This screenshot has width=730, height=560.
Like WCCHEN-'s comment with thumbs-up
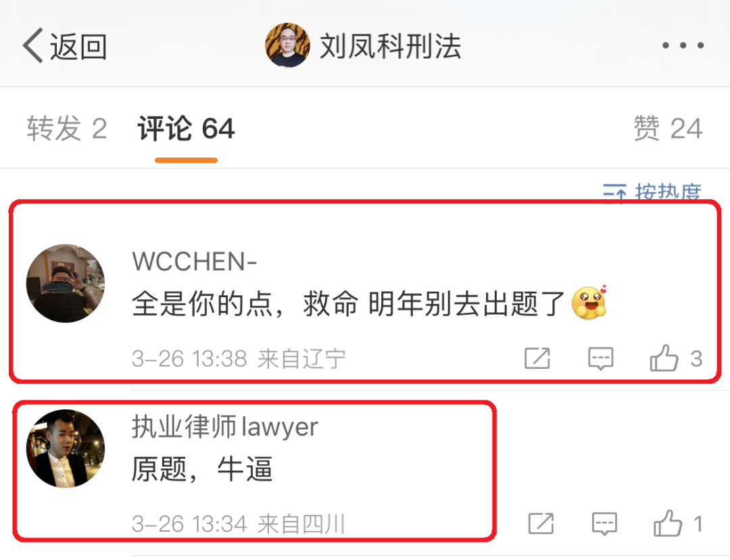coord(664,357)
